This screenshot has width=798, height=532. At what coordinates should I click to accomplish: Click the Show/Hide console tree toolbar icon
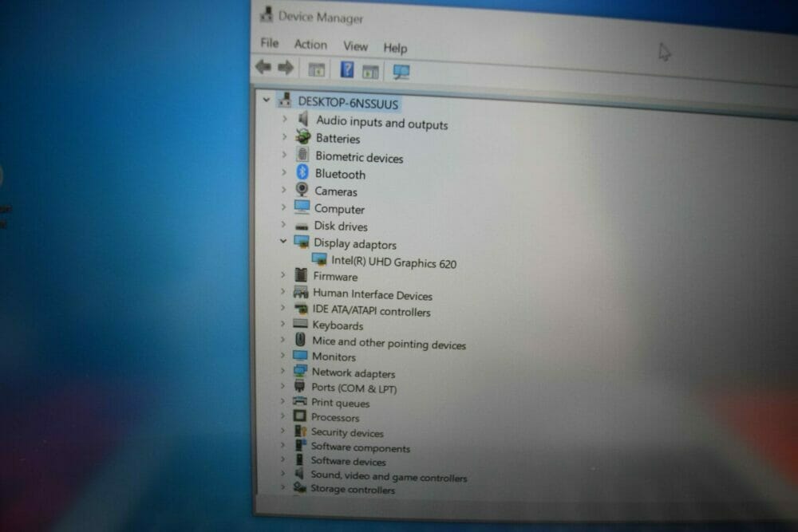317,69
